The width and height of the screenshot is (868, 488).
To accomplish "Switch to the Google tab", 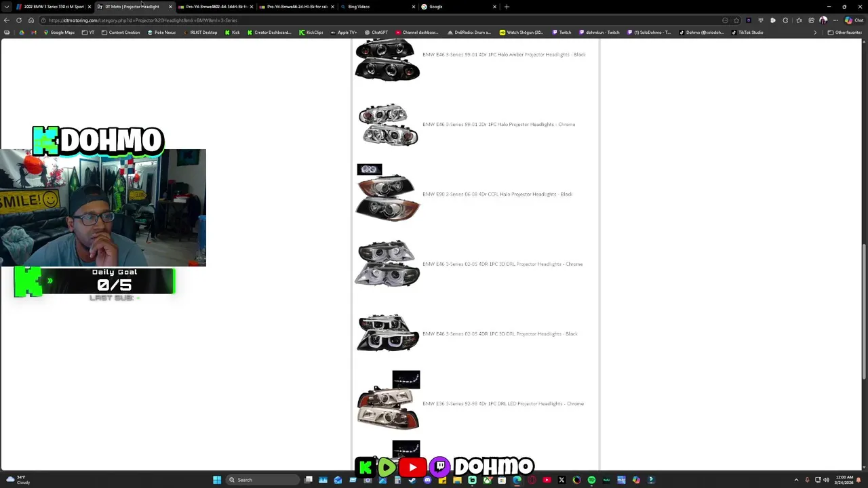I will [459, 7].
